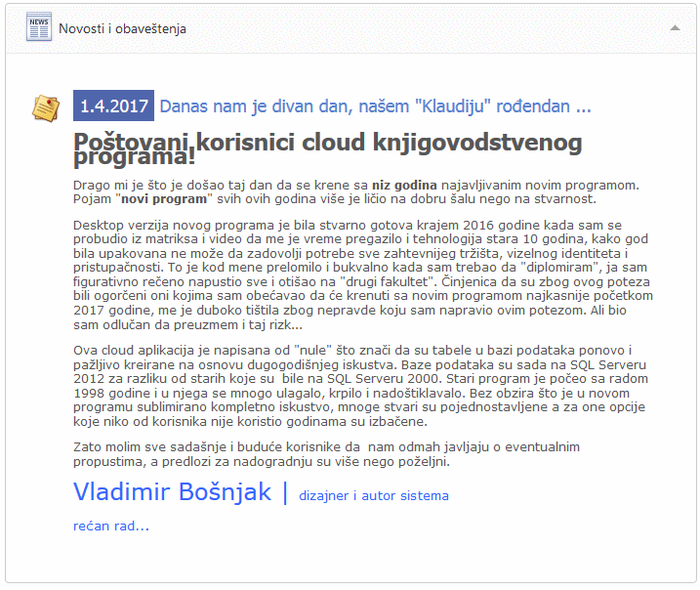Click the "Poštovani korisnici cloud knjigovodstvenog" heading

pos(328,143)
